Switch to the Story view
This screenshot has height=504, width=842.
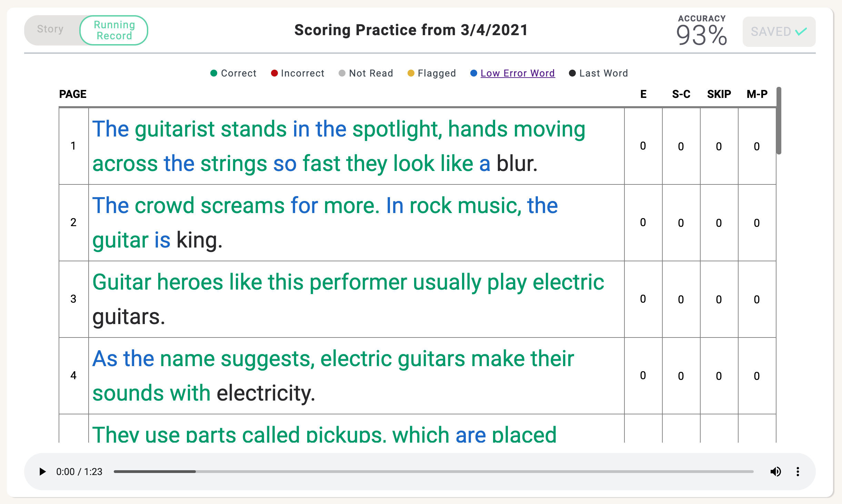click(x=50, y=29)
